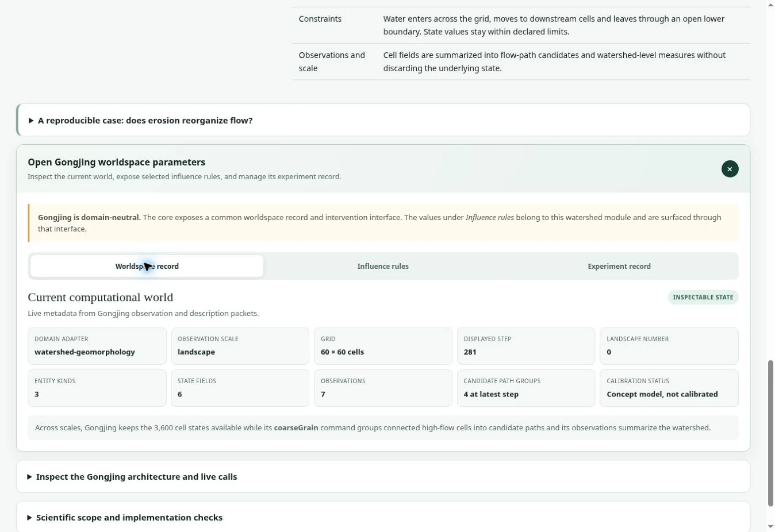Click the 'Observations and scale' row label
This screenshot has height=532, width=775.
coord(332,61)
